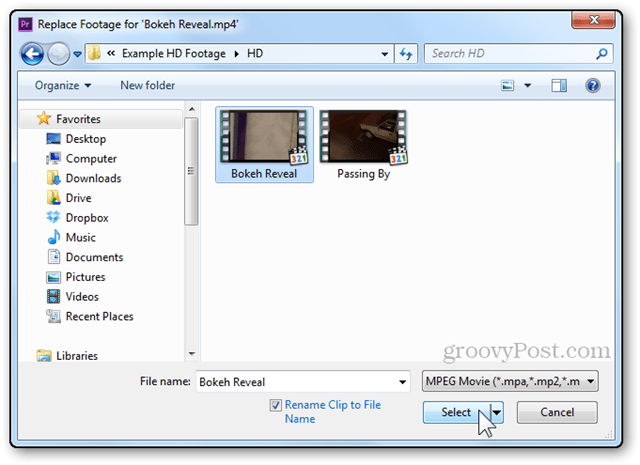Click the Documents icon
The width and height of the screenshot is (640, 465).
[x=53, y=257]
